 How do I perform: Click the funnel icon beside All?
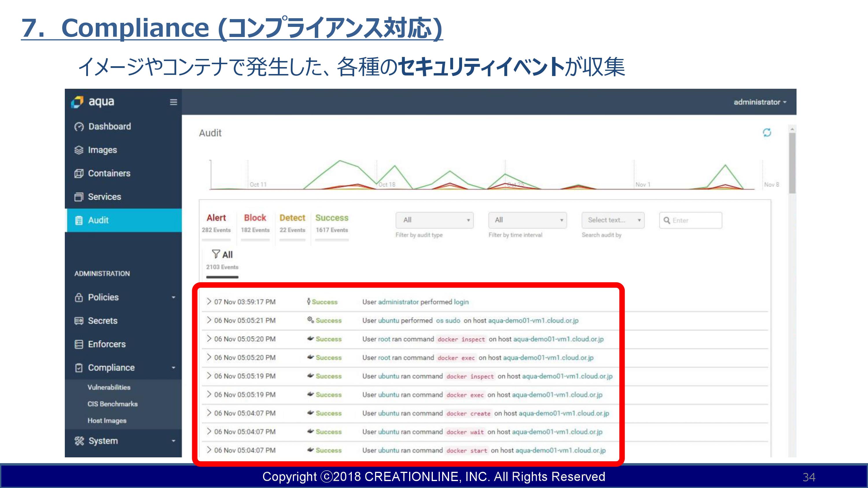pyautogui.click(x=216, y=254)
